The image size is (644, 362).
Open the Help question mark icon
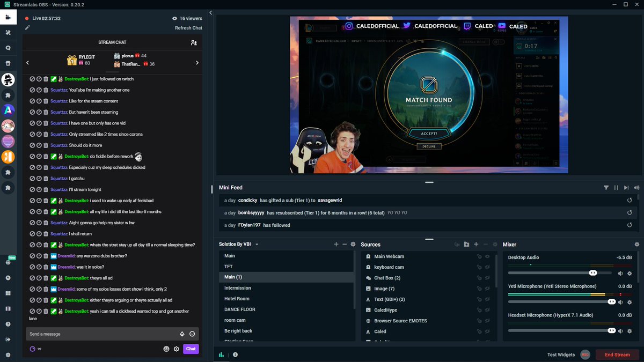click(8, 324)
